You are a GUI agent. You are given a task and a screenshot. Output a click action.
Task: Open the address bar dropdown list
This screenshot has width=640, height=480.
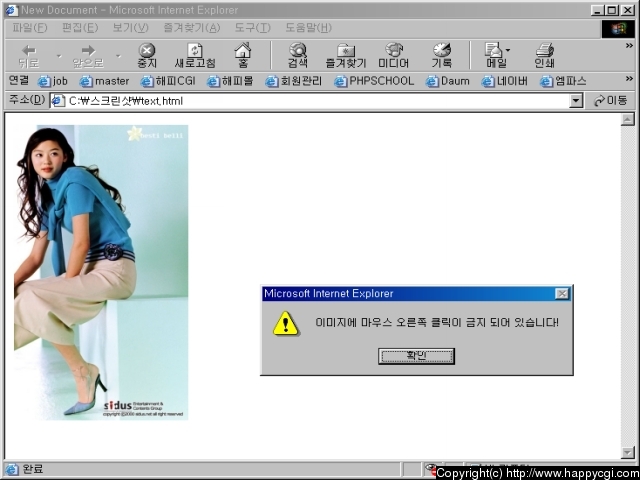click(x=576, y=101)
